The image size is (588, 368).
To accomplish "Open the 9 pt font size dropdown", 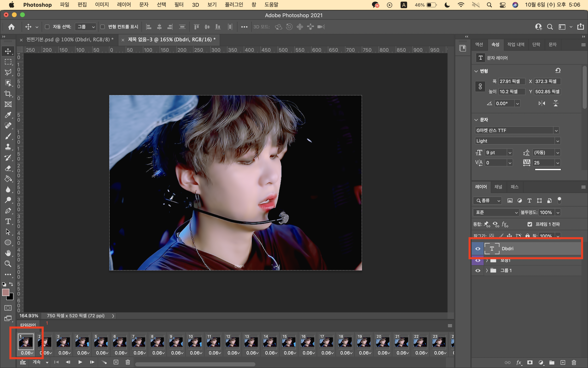I will click(x=510, y=153).
